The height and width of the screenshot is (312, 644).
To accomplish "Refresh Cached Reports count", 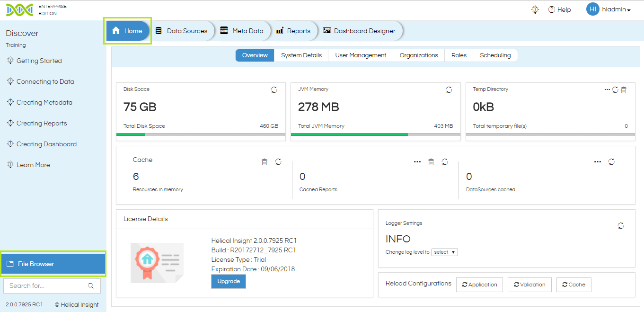I will [x=445, y=162].
